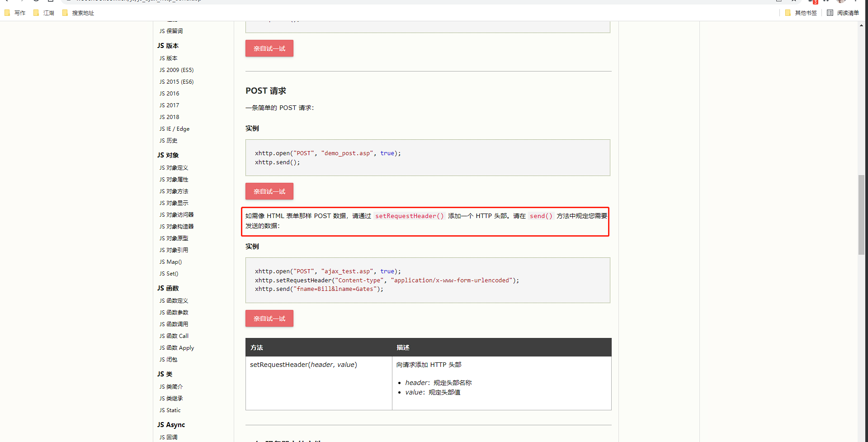The height and width of the screenshot is (442, 868).
Task: Click 亲自试一试 under the ajax_test.asp example
Action: (x=269, y=318)
